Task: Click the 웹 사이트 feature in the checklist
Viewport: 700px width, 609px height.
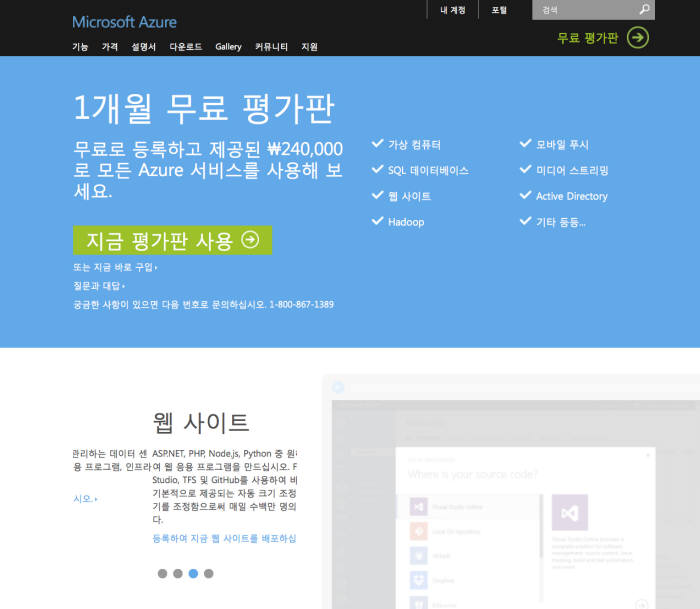Action: (x=409, y=196)
